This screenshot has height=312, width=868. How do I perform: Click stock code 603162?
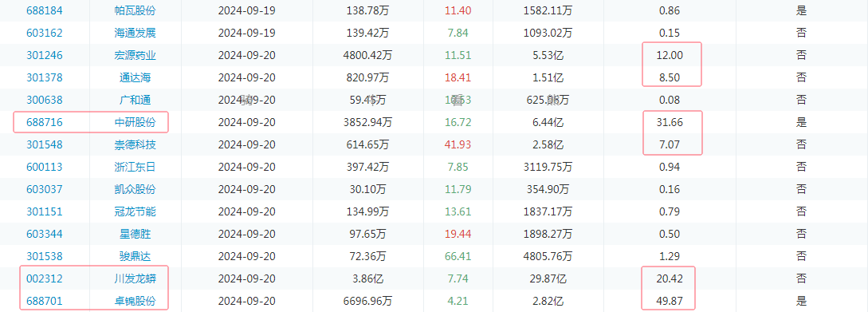point(45,33)
